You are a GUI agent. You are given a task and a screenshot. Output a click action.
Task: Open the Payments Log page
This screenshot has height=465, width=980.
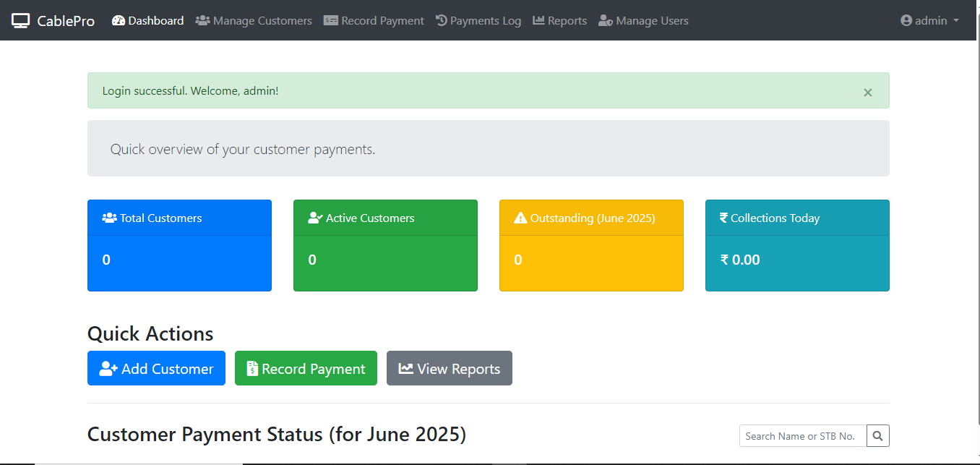coord(478,21)
